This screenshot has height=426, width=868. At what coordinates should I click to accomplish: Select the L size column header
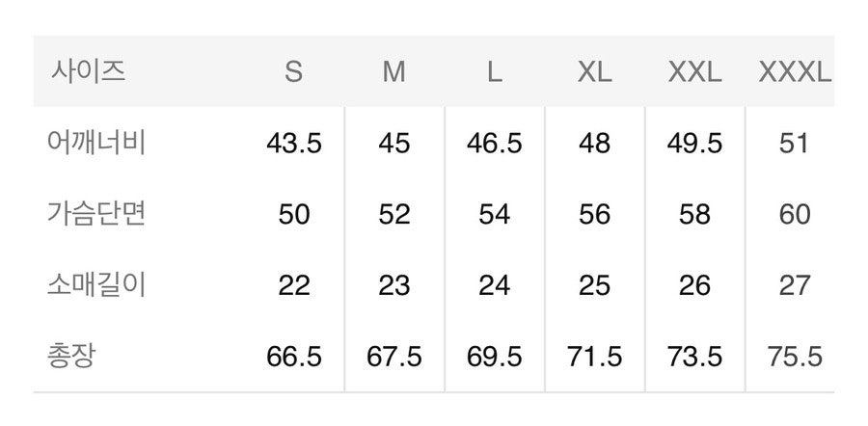tap(495, 72)
